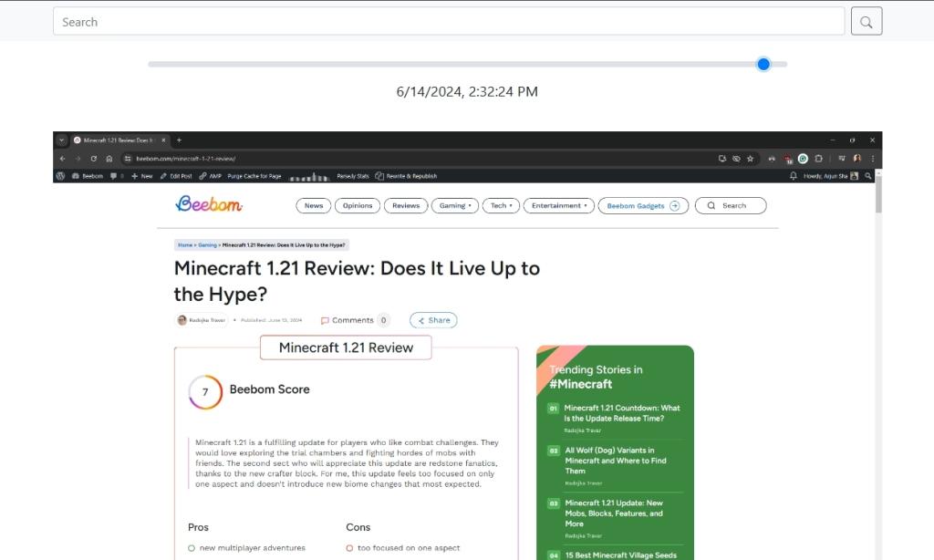Open the News menu item
934x560 pixels.
click(x=314, y=206)
